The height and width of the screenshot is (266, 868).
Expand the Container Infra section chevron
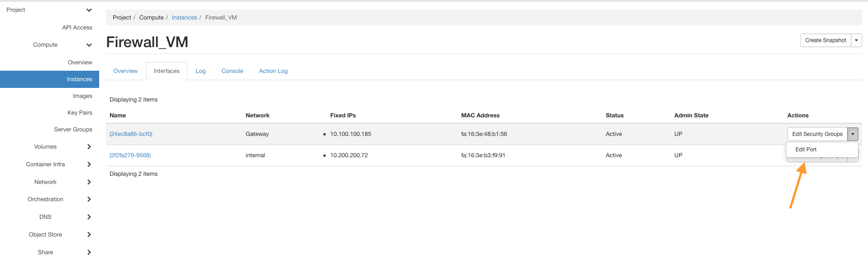pyautogui.click(x=89, y=164)
